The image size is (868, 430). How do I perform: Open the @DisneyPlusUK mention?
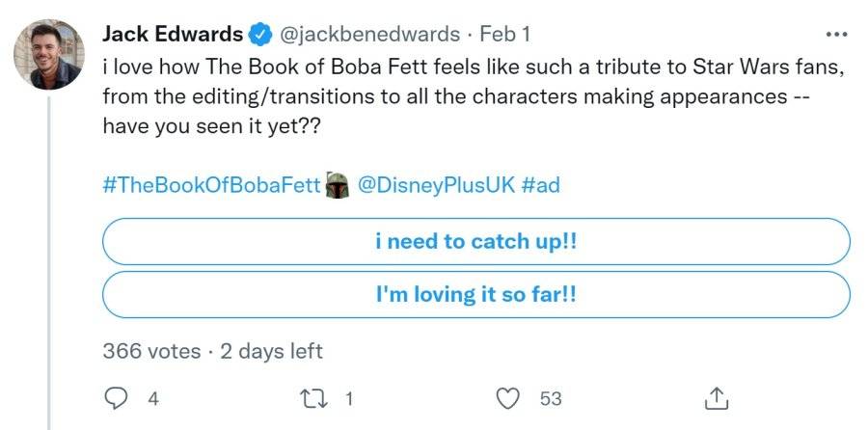(x=437, y=185)
